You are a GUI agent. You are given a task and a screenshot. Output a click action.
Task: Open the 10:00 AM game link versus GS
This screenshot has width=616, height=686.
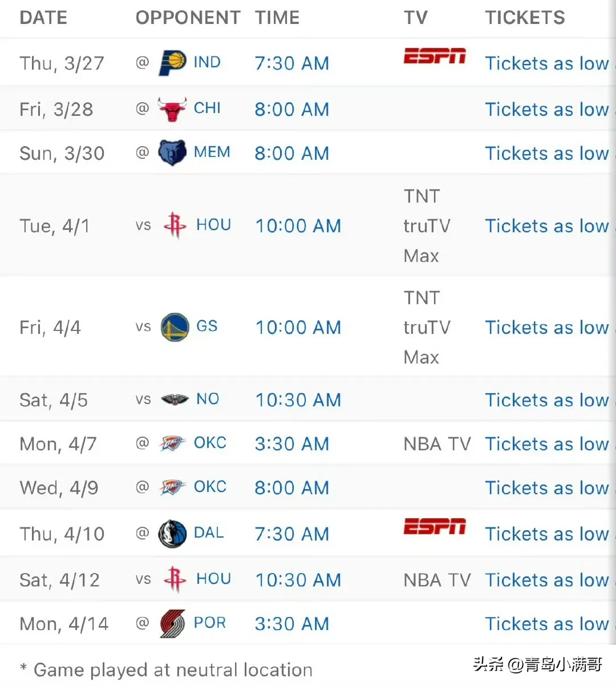click(298, 328)
